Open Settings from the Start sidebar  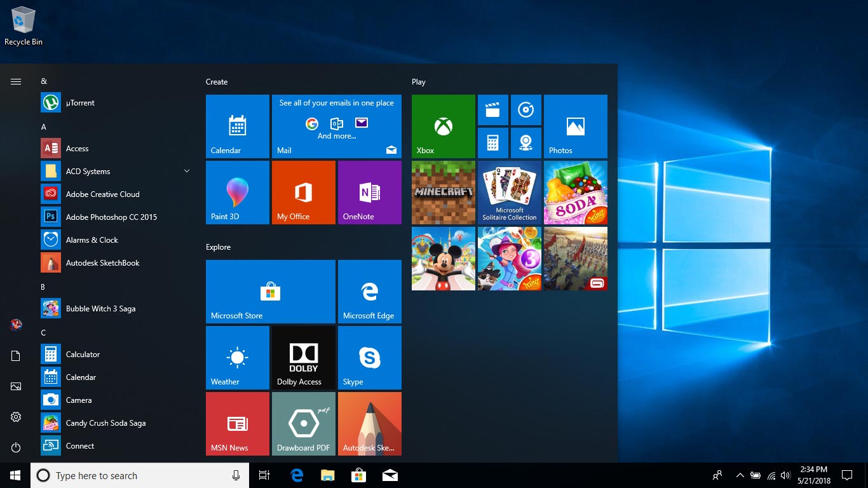click(15, 416)
